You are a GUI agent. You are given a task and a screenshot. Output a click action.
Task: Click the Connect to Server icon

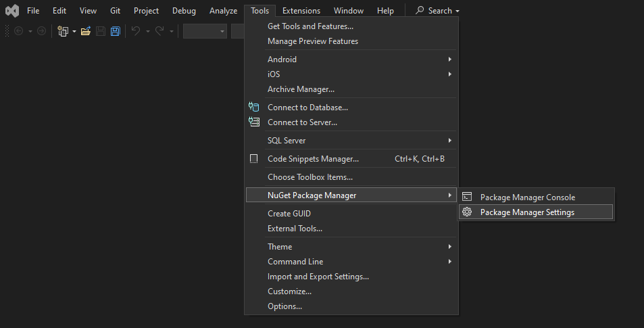pos(254,122)
